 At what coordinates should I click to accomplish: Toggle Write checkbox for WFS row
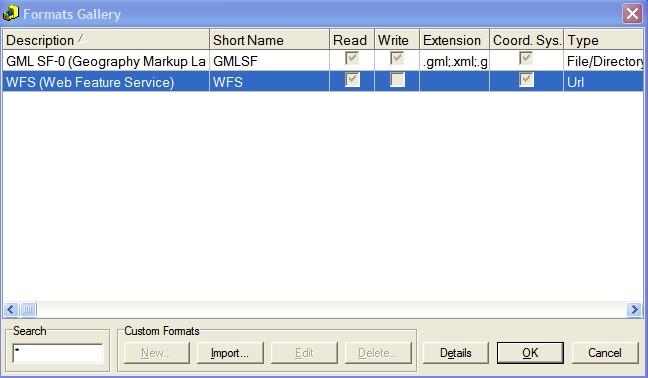point(397,80)
